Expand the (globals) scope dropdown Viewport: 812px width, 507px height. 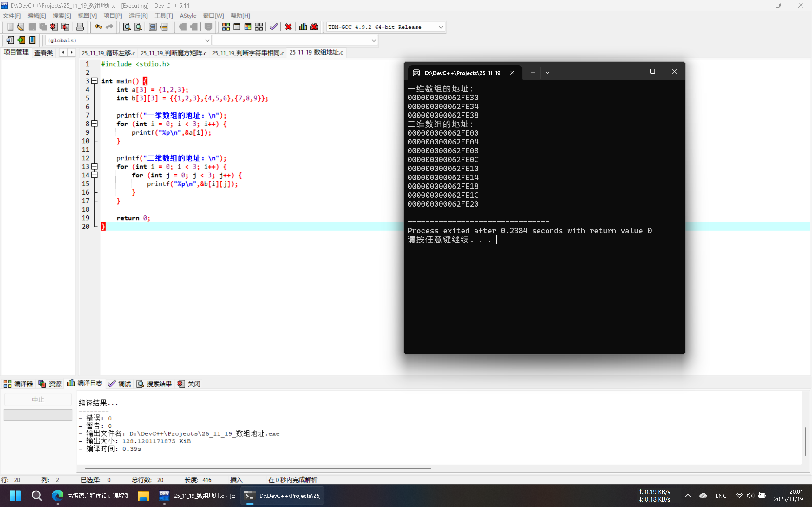click(x=207, y=40)
